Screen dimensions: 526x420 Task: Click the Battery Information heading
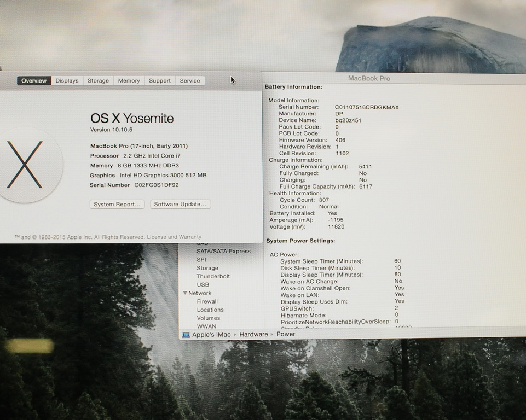(x=293, y=87)
